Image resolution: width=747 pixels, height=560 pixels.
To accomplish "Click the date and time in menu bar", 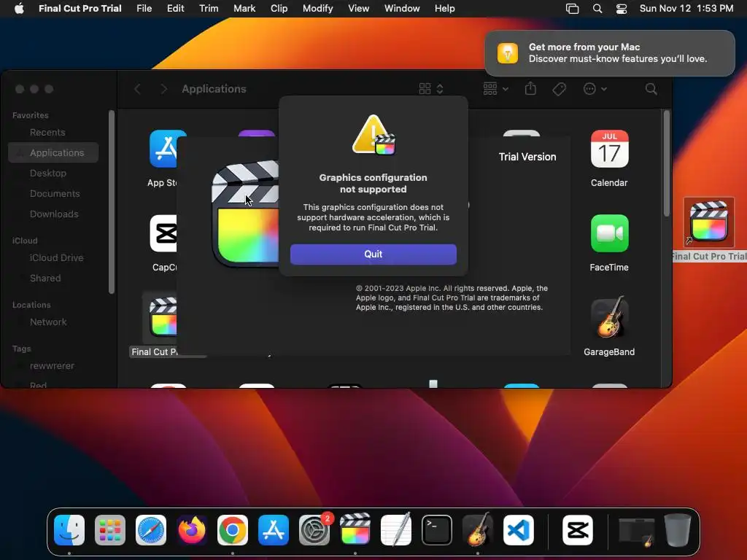I will click(x=686, y=8).
